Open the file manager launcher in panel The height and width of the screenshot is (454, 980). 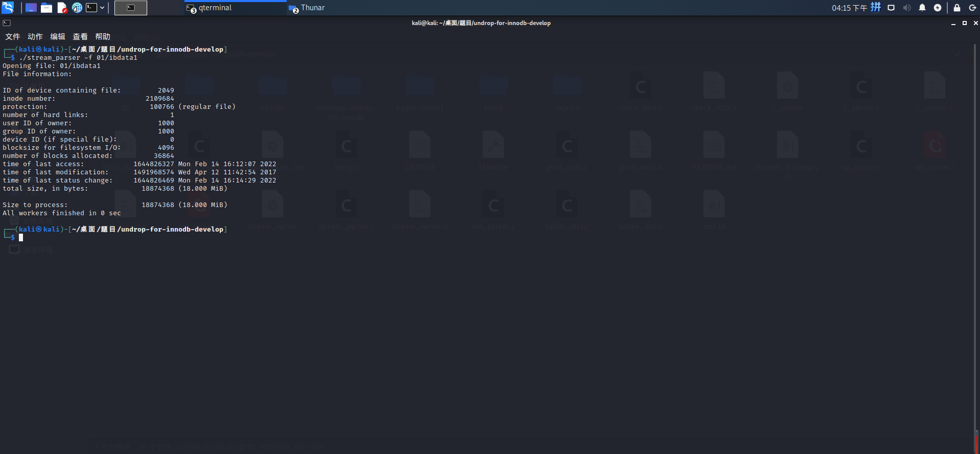pos(46,8)
